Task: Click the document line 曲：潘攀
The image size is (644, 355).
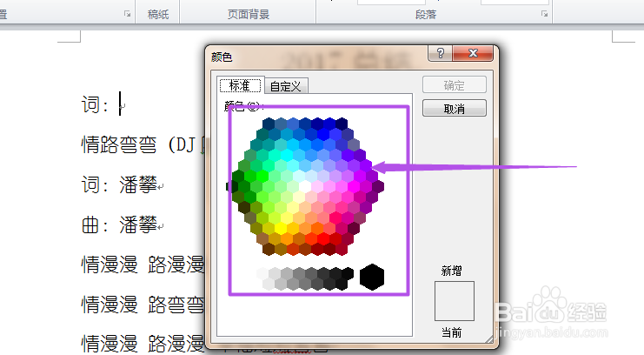Action: point(120,224)
